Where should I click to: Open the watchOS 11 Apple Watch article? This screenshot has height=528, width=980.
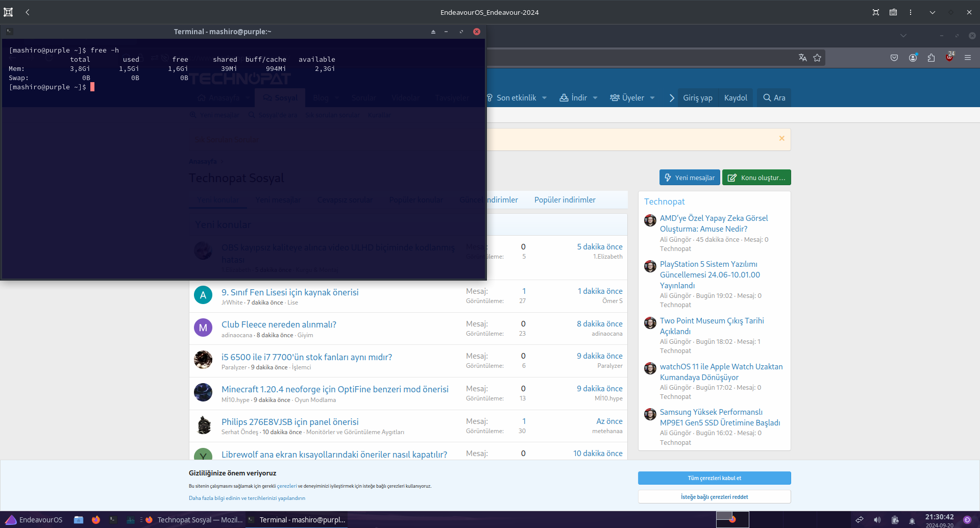click(x=721, y=372)
